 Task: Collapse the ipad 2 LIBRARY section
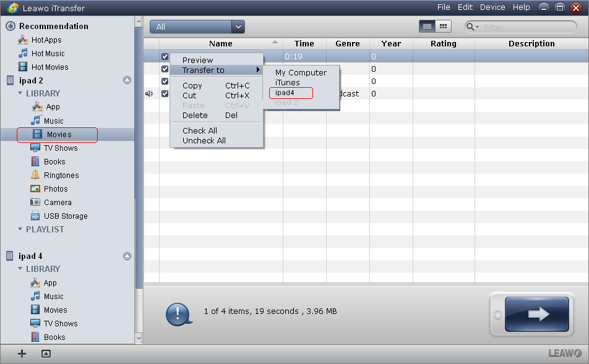pos(20,93)
